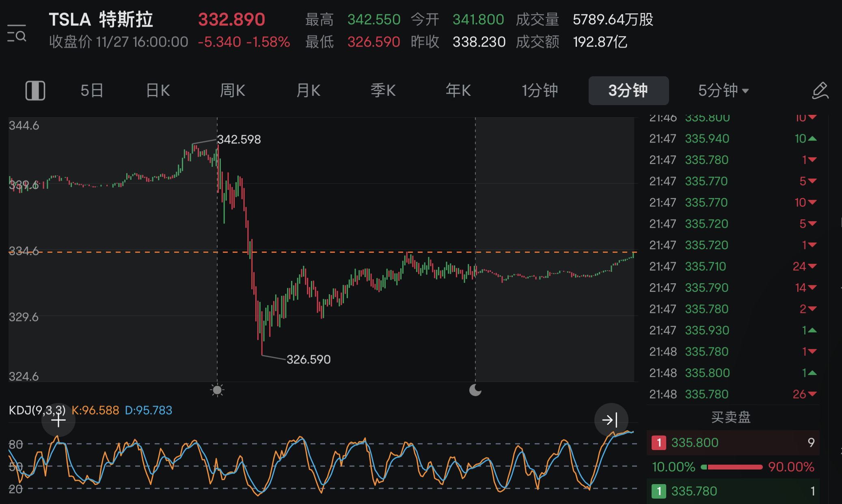Screen dimensions: 842x504
Task: Click the 今开 341.800 value
Action: tap(478, 19)
